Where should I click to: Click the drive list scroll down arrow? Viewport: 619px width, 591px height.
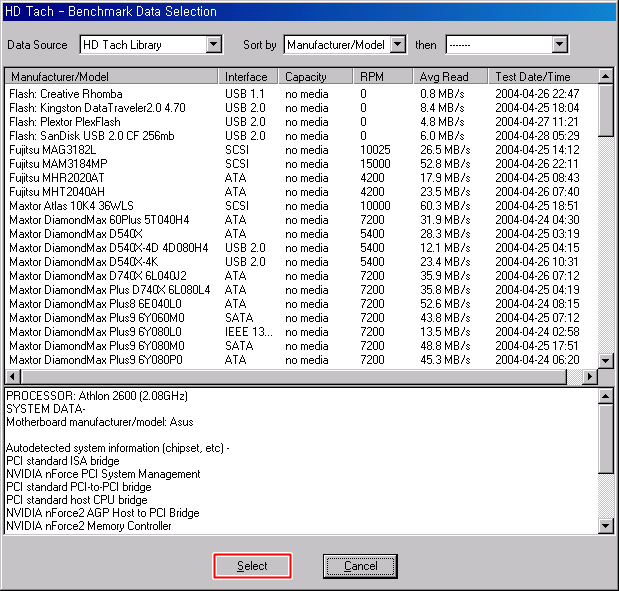(606, 360)
